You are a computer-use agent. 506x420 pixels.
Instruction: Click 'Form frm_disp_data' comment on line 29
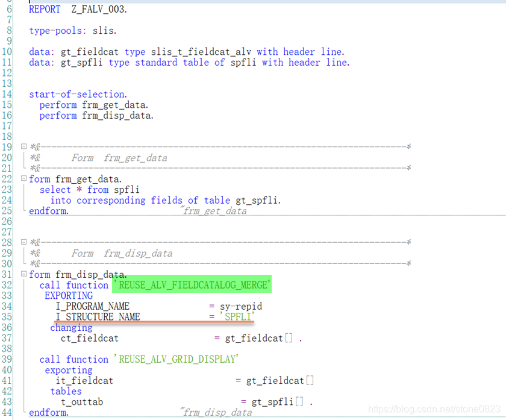(x=122, y=254)
